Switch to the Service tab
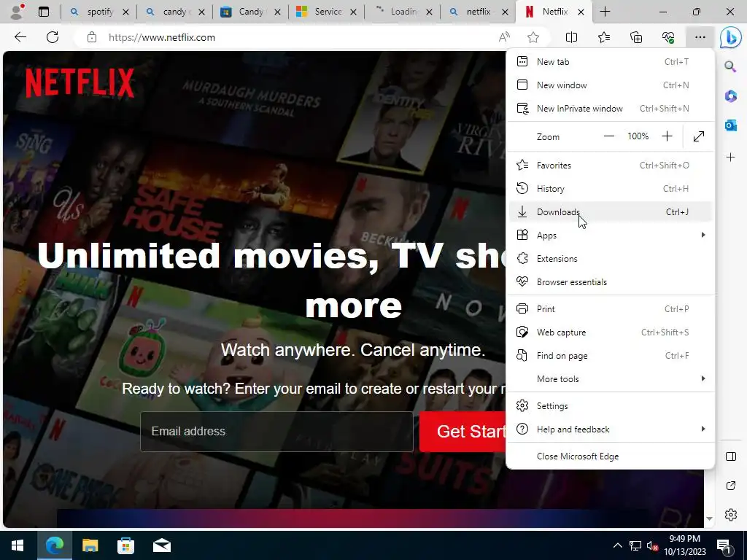747x560 pixels. tap(326, 12)
